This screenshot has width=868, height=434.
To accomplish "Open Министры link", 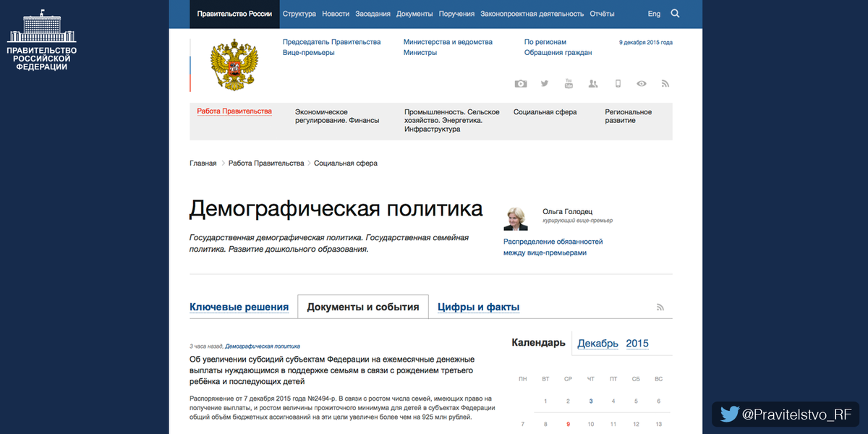I will (x=420, y=53).
